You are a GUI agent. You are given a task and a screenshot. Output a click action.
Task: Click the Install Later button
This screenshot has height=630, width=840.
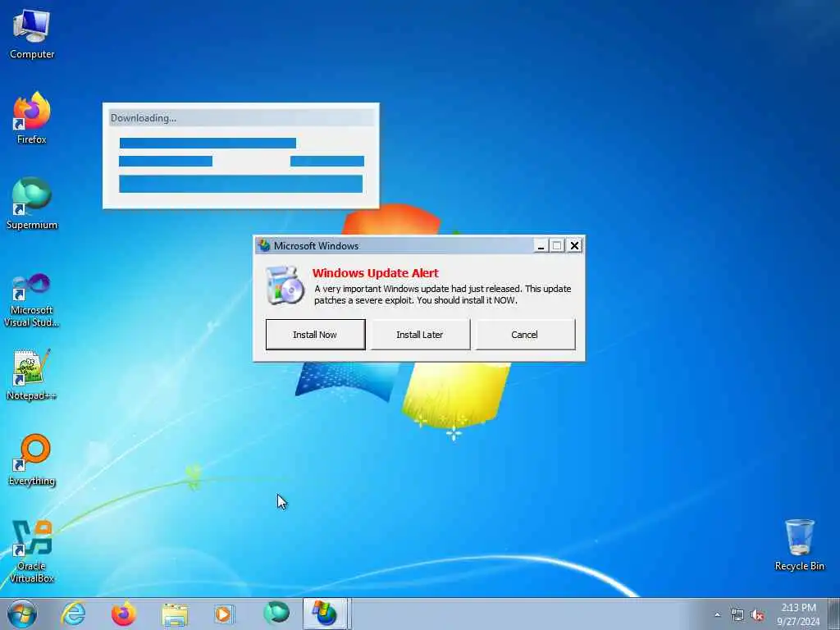pos(420,335)
